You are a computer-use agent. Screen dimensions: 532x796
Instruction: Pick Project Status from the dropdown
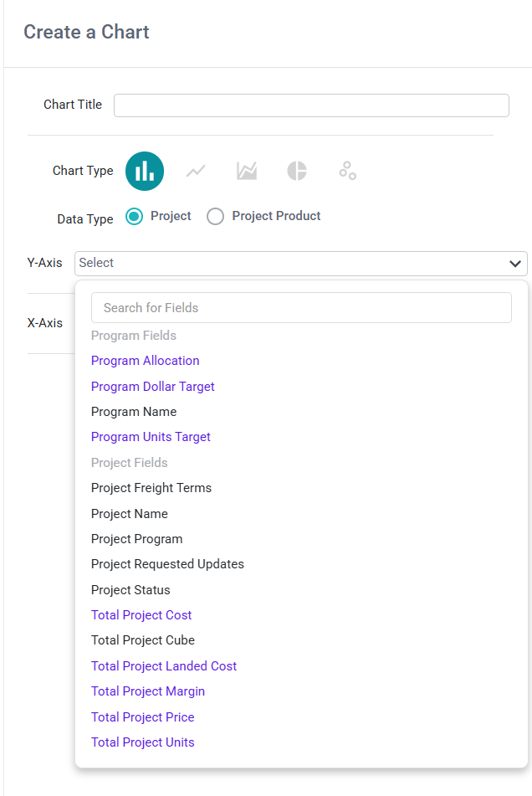click(130, 590)
